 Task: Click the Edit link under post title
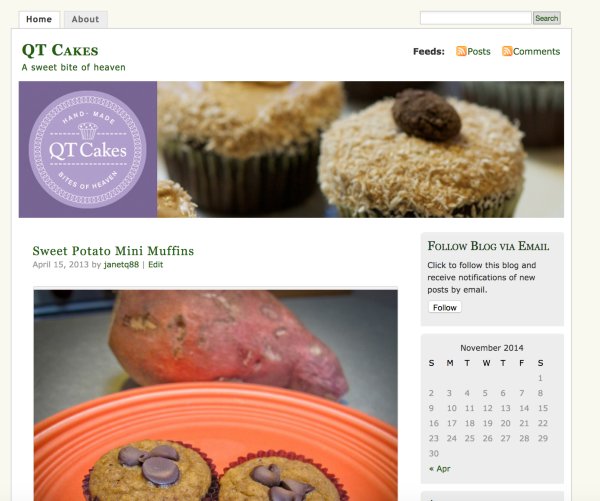(x=155, y=264)
